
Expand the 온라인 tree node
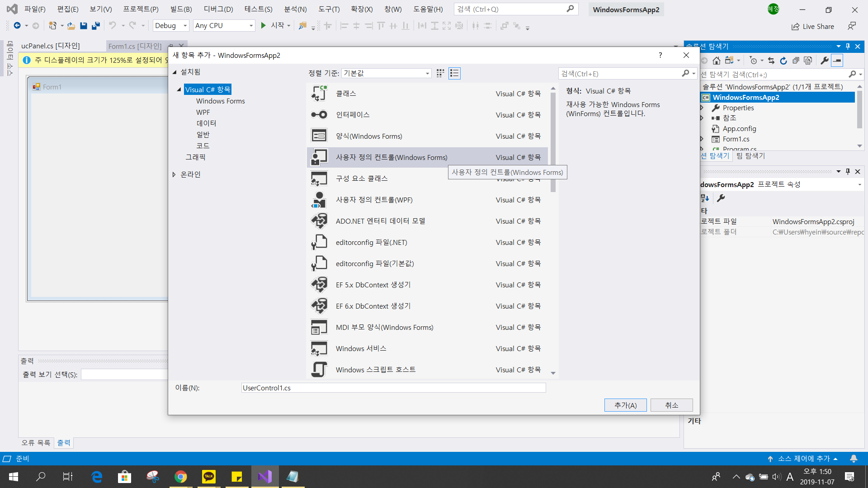pos(174,174)
